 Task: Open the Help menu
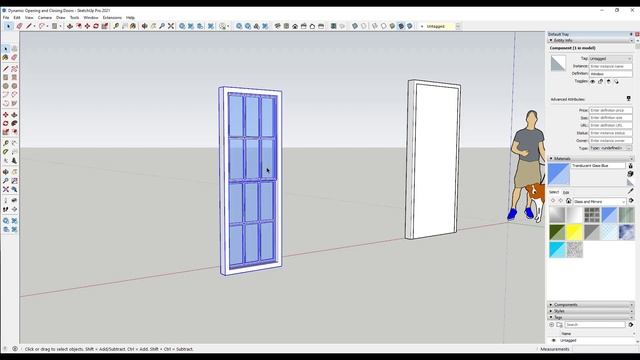130,18
